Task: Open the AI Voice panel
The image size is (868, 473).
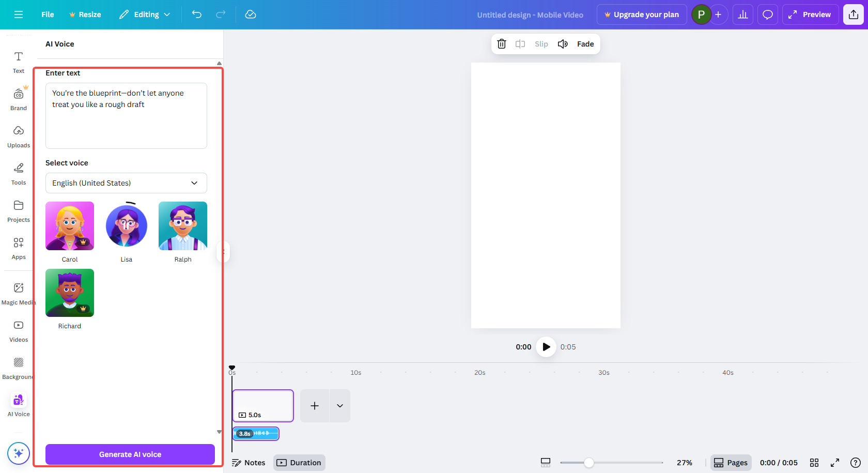Action: coord(18,405)
